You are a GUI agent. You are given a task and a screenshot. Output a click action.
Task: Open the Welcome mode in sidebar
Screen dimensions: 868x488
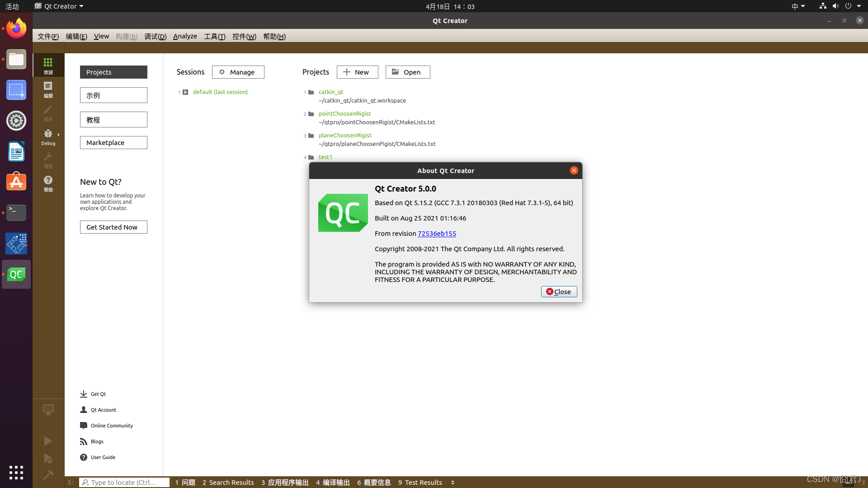pos(48,65)
